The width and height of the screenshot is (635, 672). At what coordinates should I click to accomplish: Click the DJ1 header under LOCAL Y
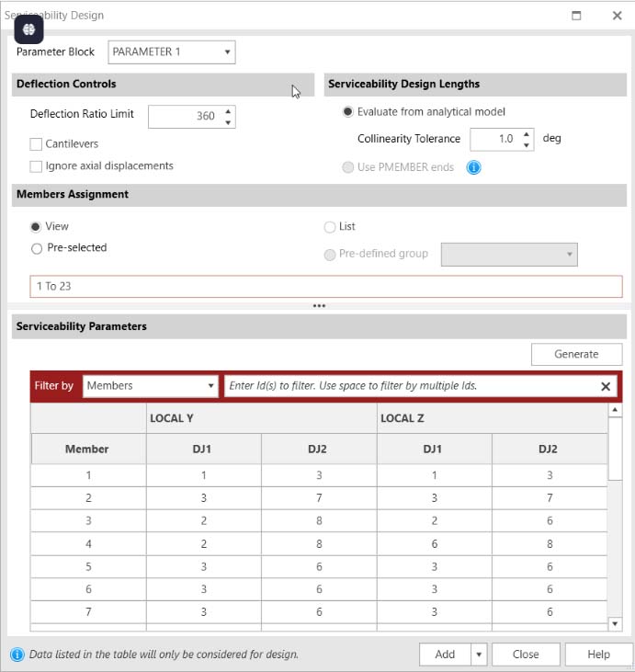coord(203,449)
